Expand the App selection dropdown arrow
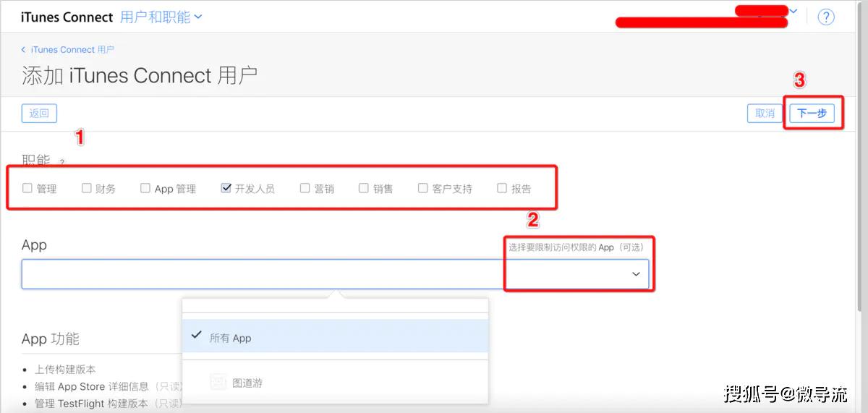Screen dimensions: 868x413 (637, 274)
